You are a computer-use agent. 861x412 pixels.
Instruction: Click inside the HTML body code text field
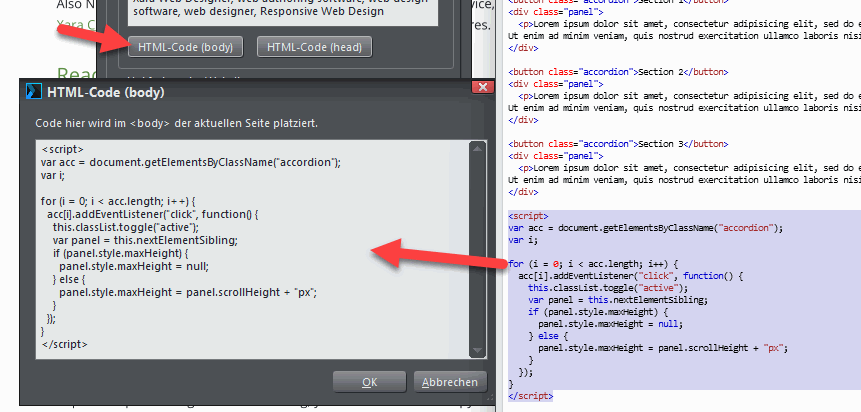[253, 250]
